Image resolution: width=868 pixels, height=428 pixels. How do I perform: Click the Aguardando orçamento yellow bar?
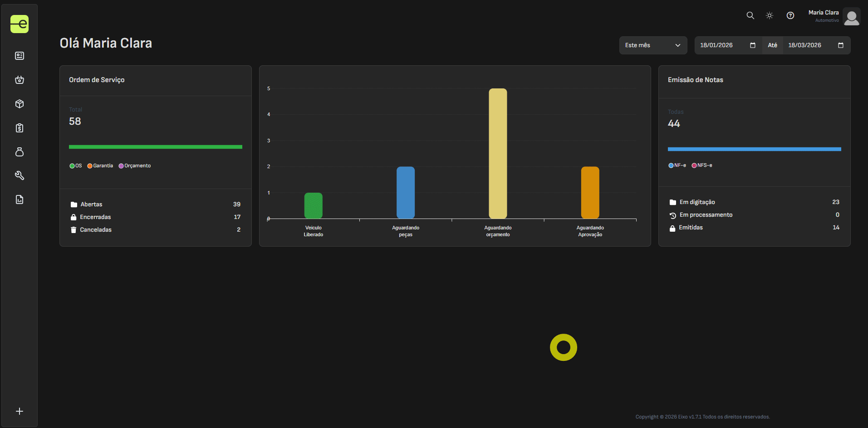click(x=498, y=153)
